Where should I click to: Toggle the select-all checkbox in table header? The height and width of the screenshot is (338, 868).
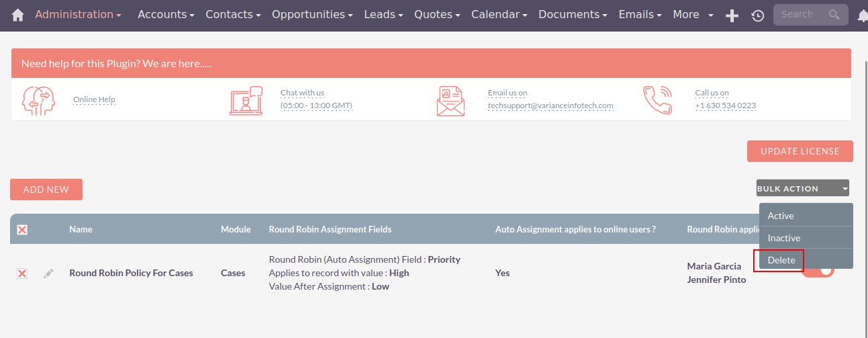tap(22, 230)
